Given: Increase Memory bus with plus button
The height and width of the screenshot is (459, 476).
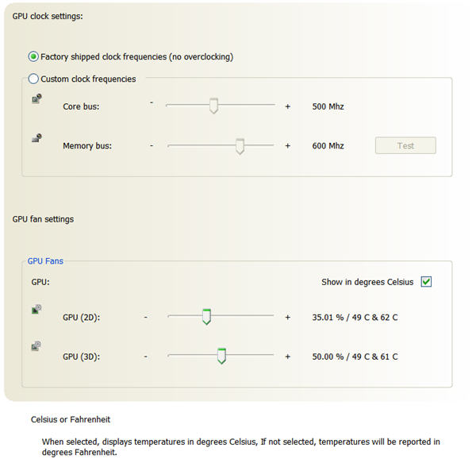Looking at the screenshot, I should click(x=288, y=146).
